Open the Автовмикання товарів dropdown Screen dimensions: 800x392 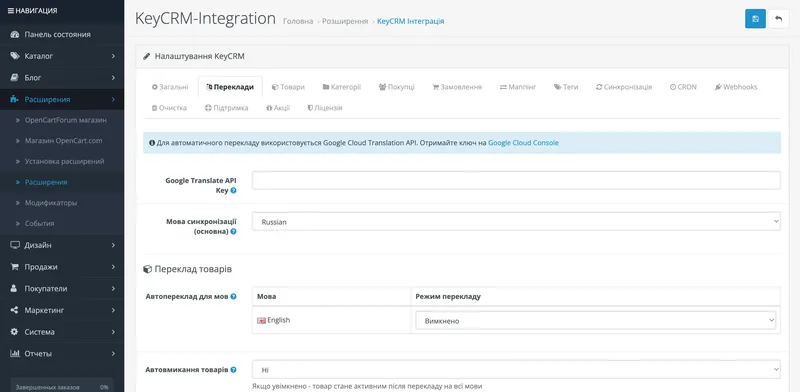point(516,369)
